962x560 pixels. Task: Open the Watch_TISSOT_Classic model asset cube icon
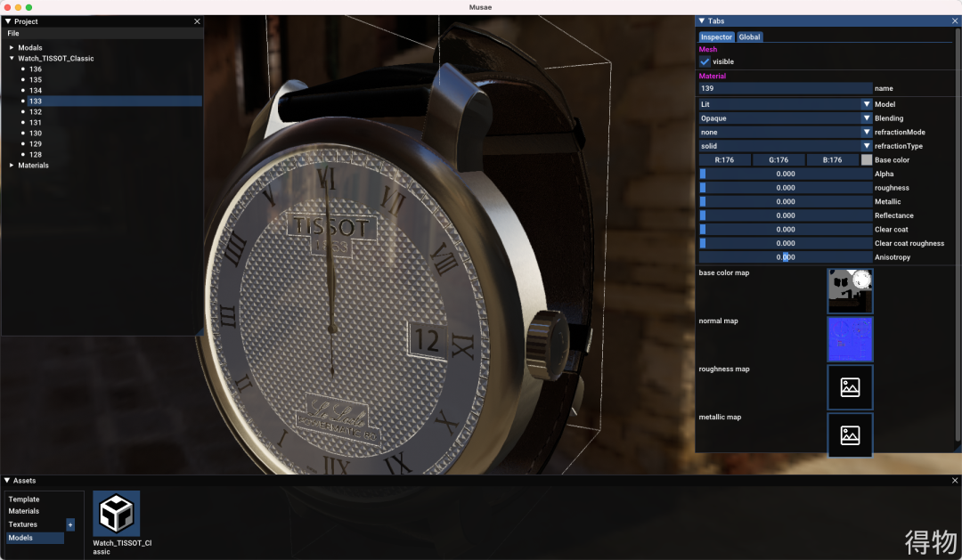(x=116, y=514)
